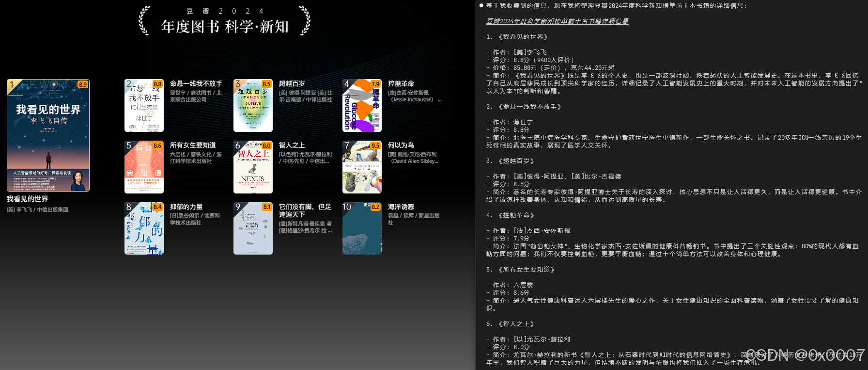Click the title link 超越百岁
Image resolution: width=868 pixels, height=370 pixels.
(292, 84)
